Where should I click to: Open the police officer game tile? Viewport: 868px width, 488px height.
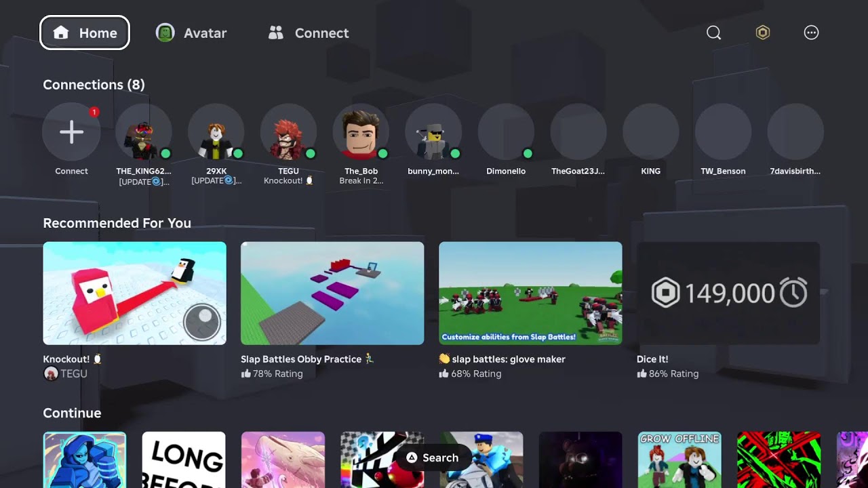coord(481,460)
